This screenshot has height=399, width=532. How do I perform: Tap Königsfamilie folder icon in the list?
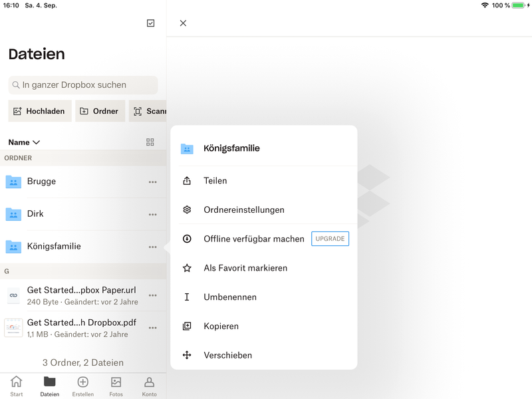[13, 247]
